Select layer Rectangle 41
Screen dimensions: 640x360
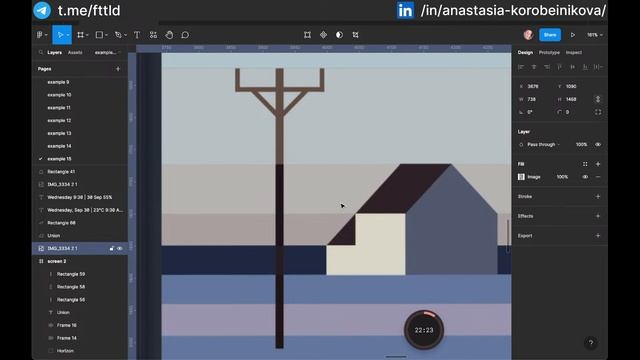pos(61,172)
